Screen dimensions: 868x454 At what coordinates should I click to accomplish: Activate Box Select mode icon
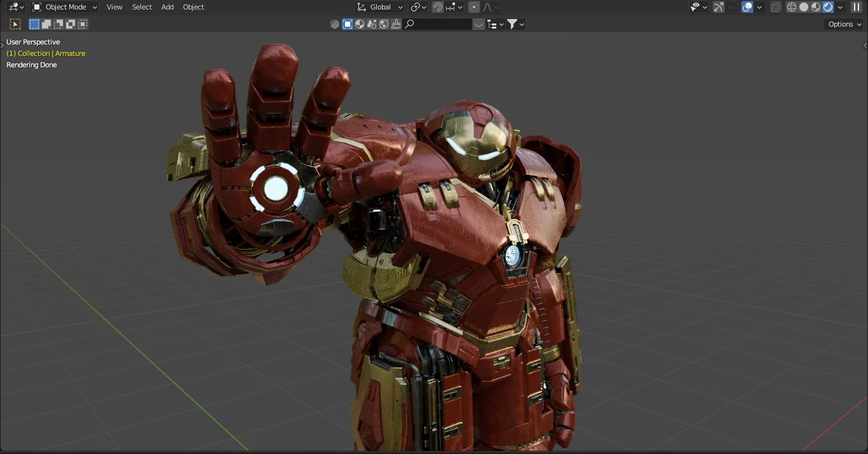[34, 24]
